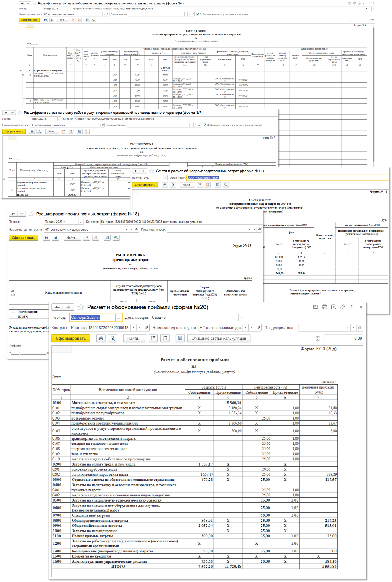Click the vertical scrollbar of form №4 report
Screen dimensions: 392x582
coord(374,81)
